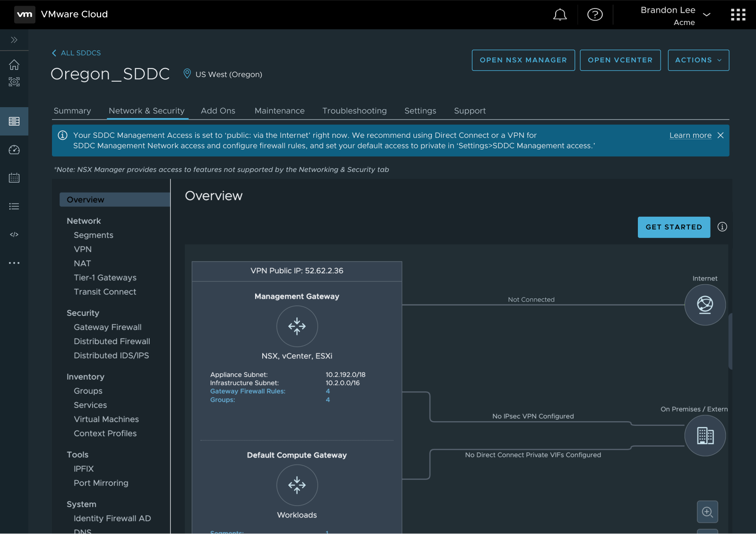The width and height of the screenshot is (756, 534).
Task: Select the SDDC inventory sidebar icon
Action: click(x=14, y=121)
